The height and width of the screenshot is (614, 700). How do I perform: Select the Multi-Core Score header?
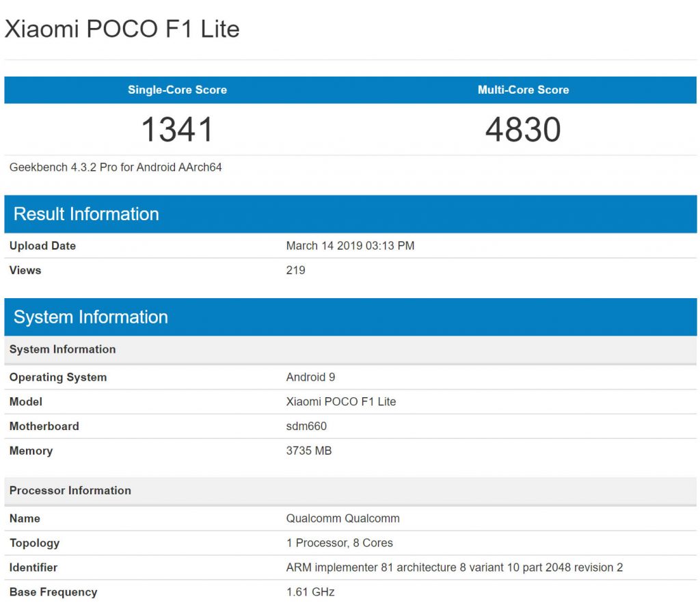pyautogui.click(x=523, y=90)
